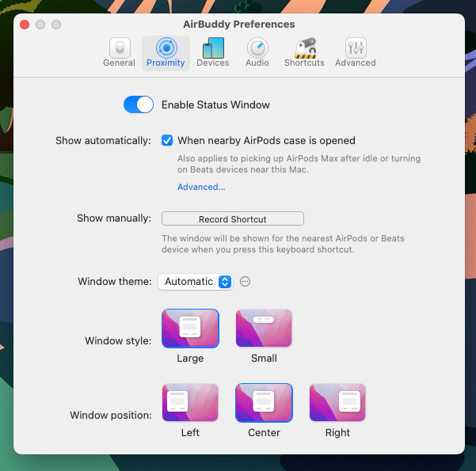476x471 pixels.
Task: Uncheck When nearby AirPods case is opened
Action: pyautogui.click(x=167, y=141)
